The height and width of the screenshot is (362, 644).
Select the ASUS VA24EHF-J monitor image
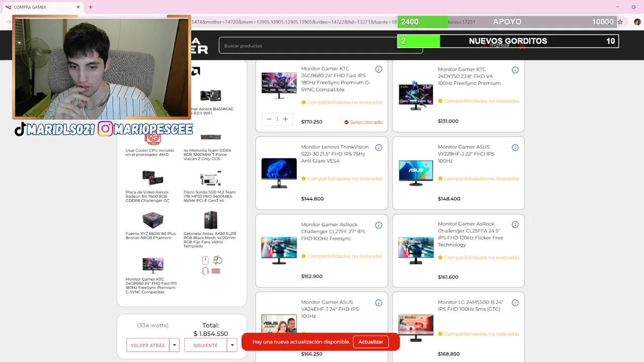tap(279, 324)
